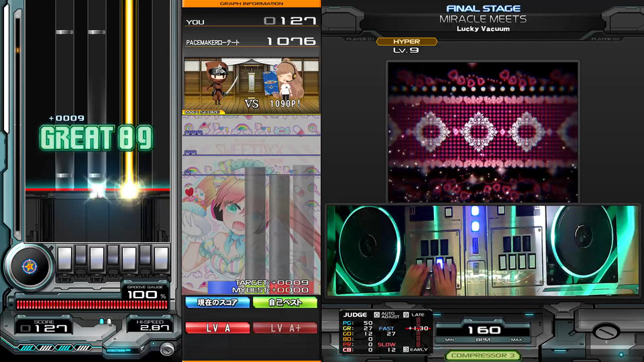Click the PLAYER 01 label
The height and width of the screenshot is (362, 644).
coord(360,39)
